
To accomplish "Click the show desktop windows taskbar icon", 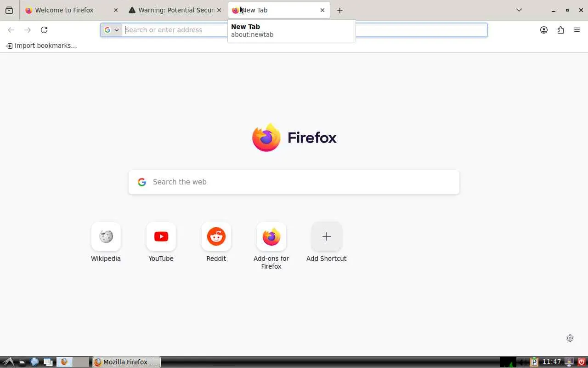I will [x=48, y=362].
